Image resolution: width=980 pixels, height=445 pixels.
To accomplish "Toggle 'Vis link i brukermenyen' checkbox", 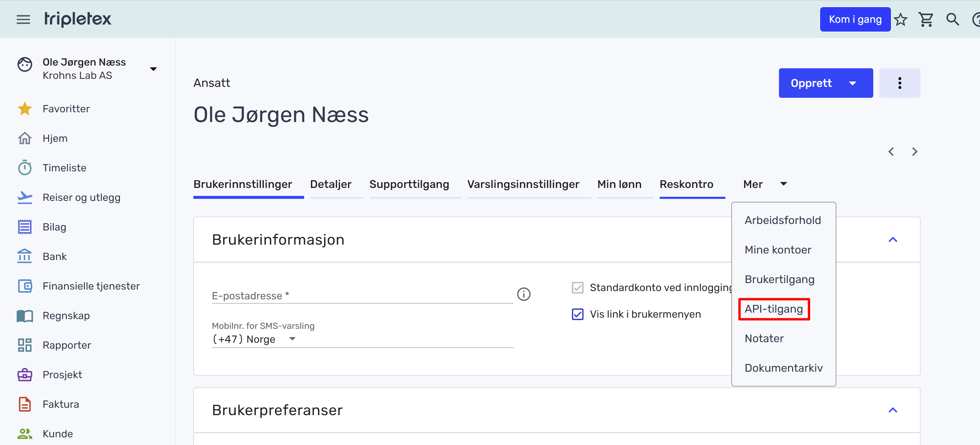I will (577, 314).
